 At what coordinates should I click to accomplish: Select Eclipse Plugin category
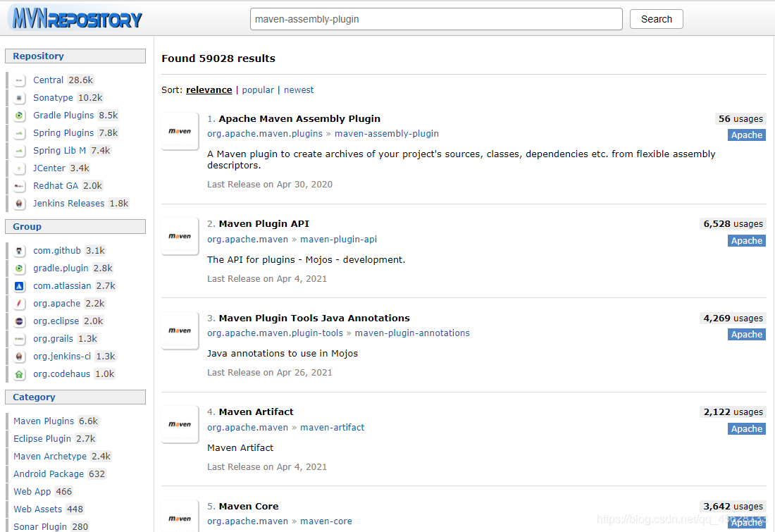click(x=42, y=438)
